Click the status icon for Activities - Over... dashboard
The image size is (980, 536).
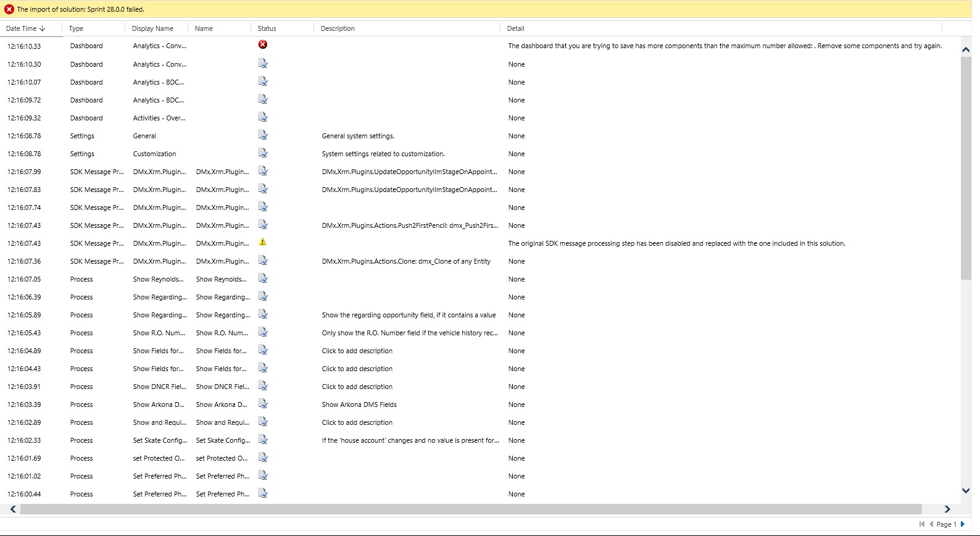(263, 117)
